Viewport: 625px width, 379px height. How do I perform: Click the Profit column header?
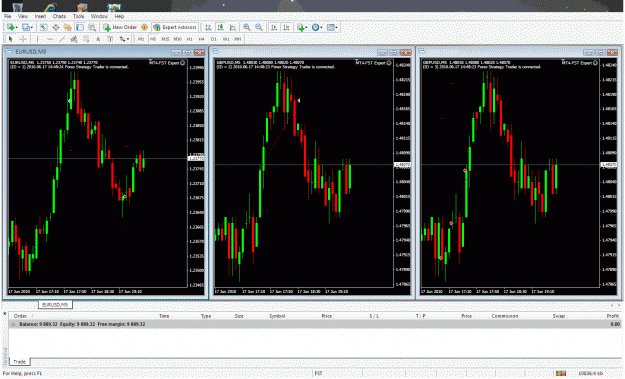[613, 316]
